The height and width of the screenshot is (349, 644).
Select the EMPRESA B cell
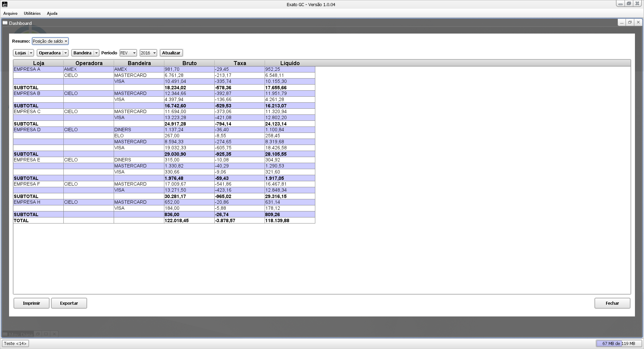tap(38, 93)
